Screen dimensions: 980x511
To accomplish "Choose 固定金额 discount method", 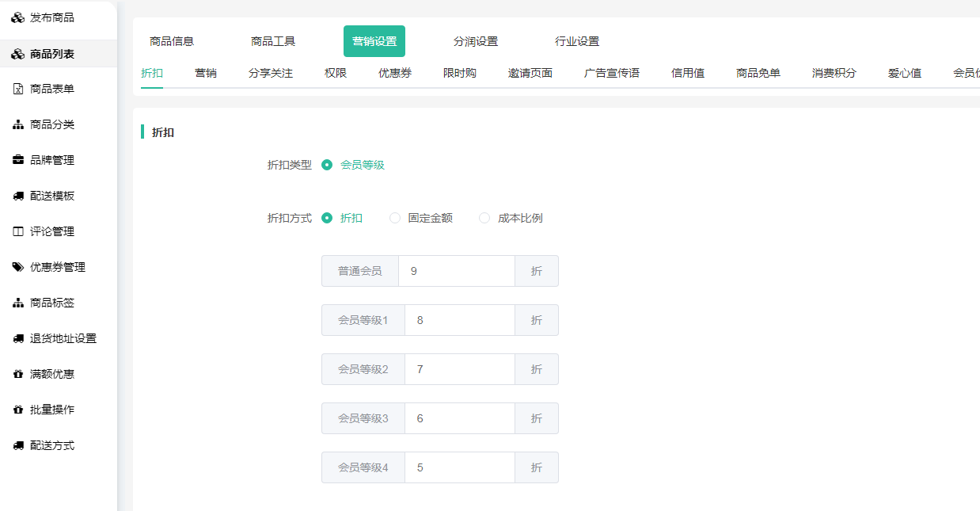I will [x=395, y=218].
